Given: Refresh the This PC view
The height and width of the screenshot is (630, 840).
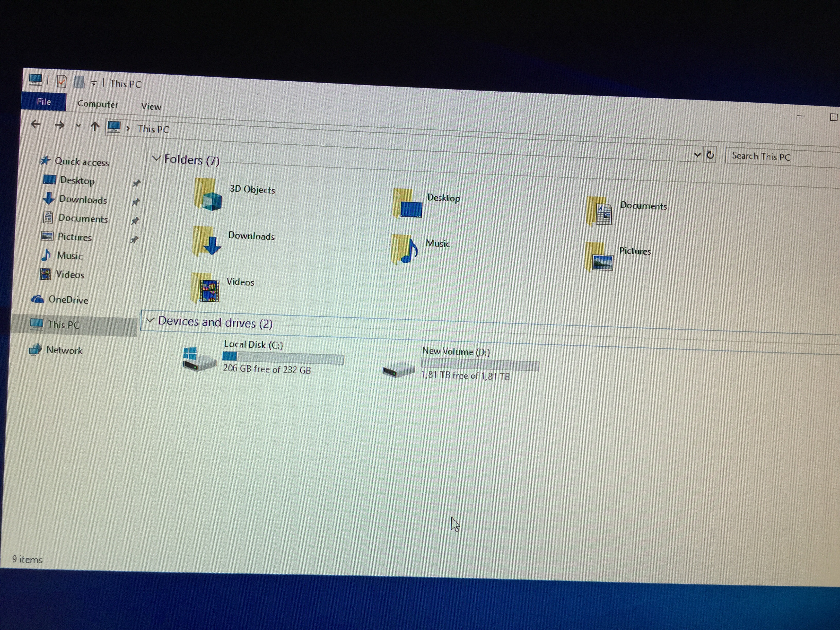Looking at the screenshot, I should coord(710,155).
